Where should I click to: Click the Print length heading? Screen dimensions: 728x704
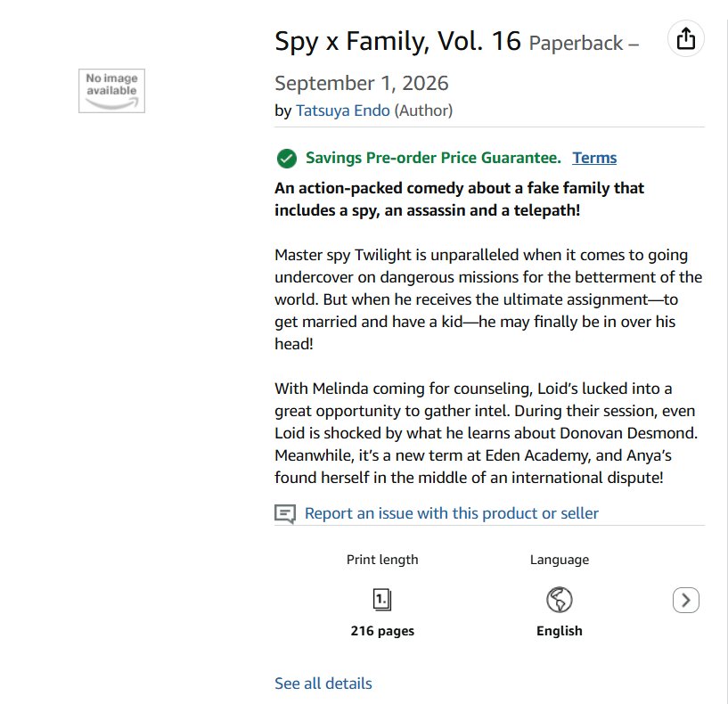[x=382, y=560]
